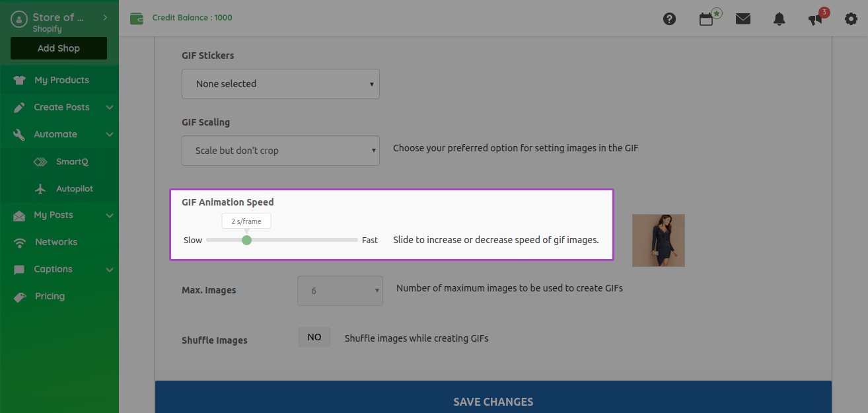Click the Add Shop button
This screenshot has width=868, height=413.
tap(58, 48)
